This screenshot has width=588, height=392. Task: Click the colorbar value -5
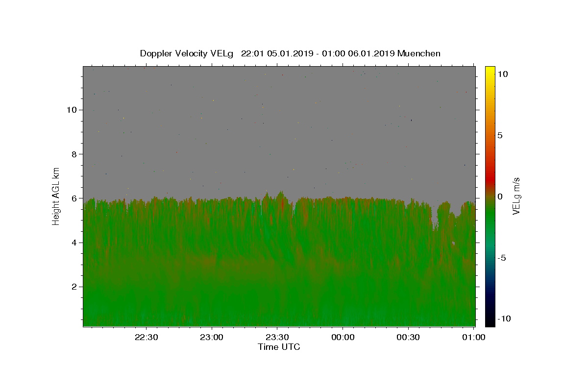pos(501,258)
